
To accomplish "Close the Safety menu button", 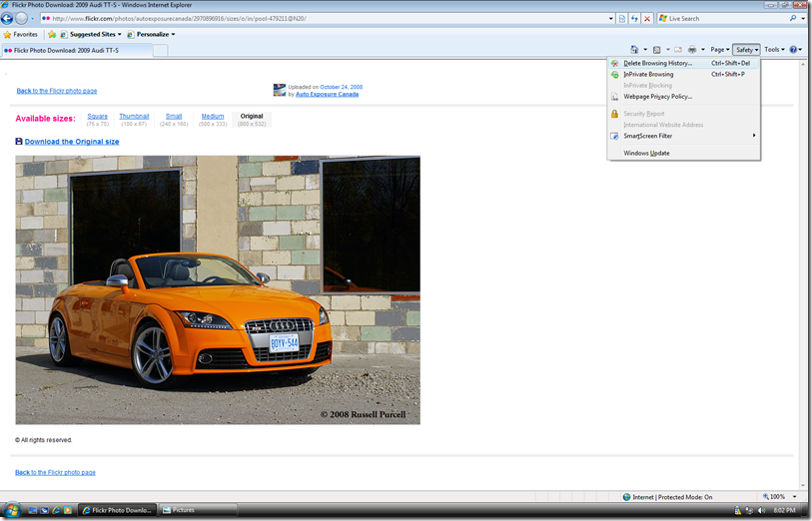I will pos(746,50).
